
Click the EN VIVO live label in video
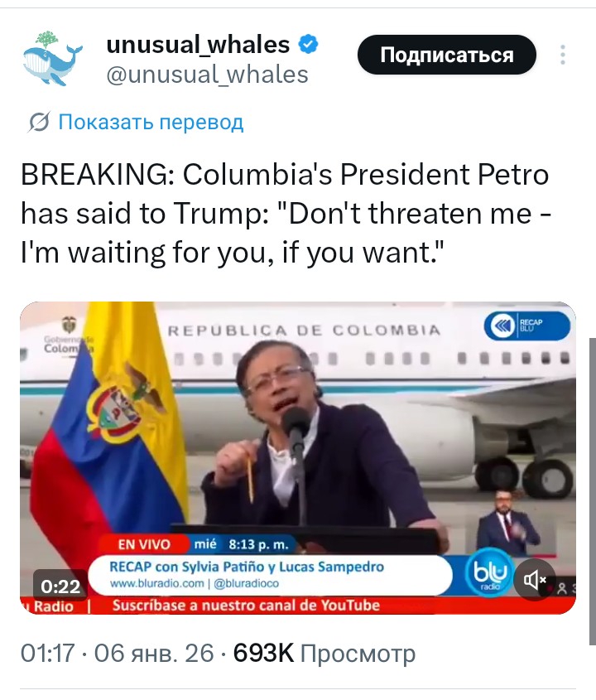(x=144, y=544)
